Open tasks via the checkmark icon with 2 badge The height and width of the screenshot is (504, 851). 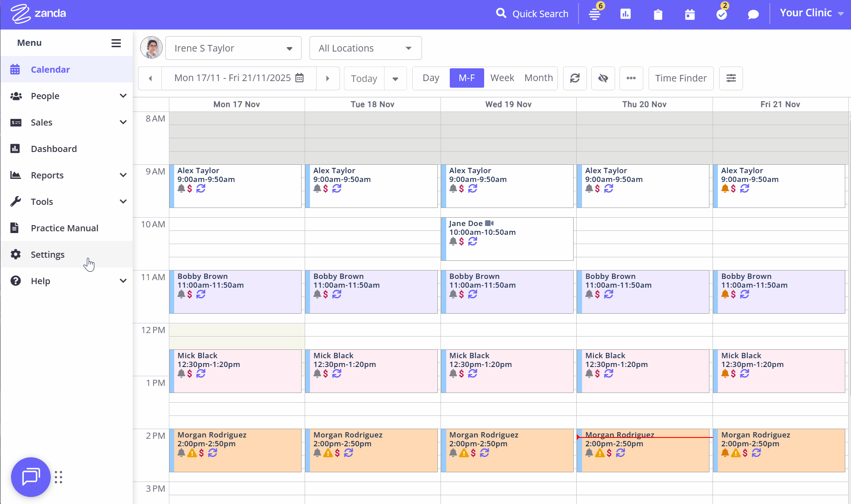(x=722, y=14)
